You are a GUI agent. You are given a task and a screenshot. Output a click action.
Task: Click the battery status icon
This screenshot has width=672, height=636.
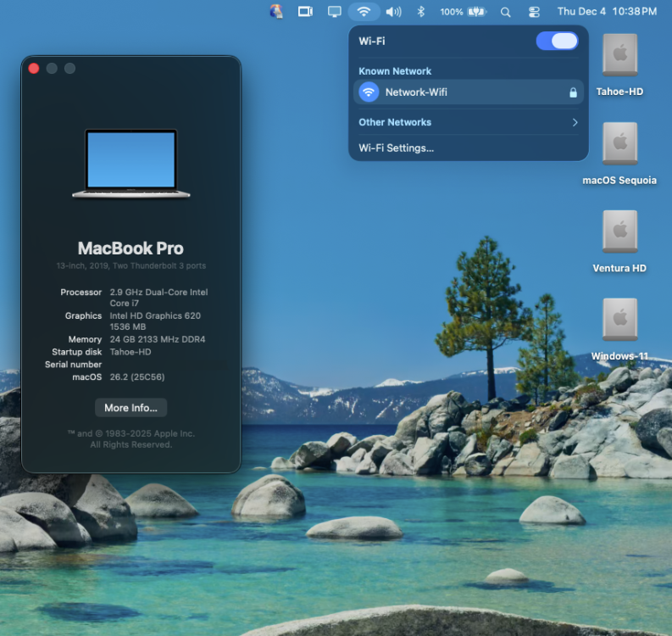(x=476, y=12)
